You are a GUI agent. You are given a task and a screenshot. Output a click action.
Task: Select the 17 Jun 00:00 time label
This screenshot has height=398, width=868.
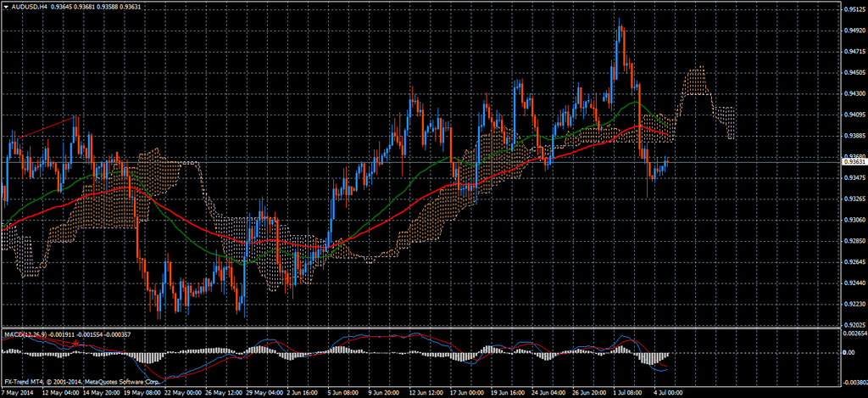pyautogui.click(x=466, y=393)
